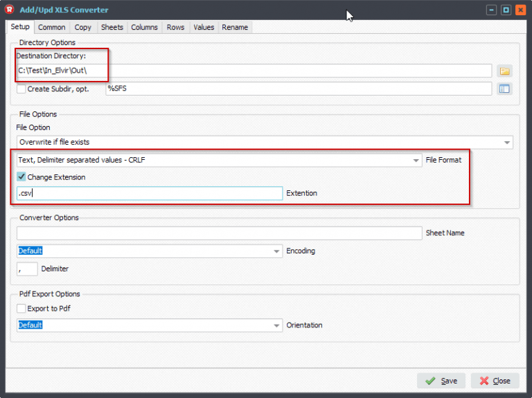This screenshot has height=398, width=532.
Task: Go to the Sheets tab
Action: pos(112,28)
